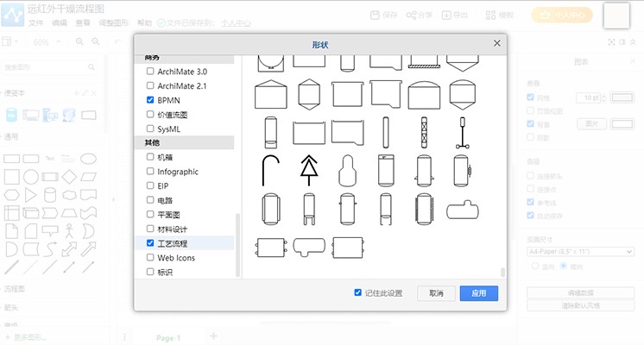This screenshot has width=644, height=345.
Task: Enable the ArchiMate 3.0 library
Action: click(150, 71)
